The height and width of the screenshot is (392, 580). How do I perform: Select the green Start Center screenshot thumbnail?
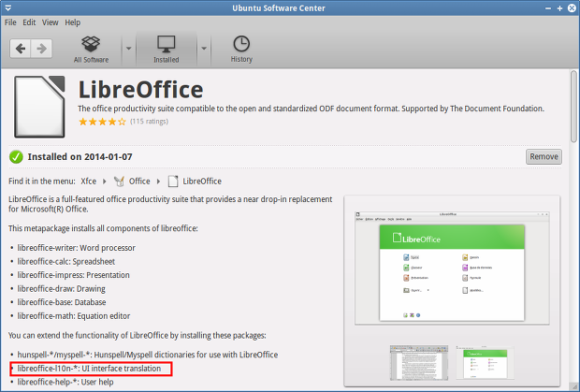pos(485,363)
